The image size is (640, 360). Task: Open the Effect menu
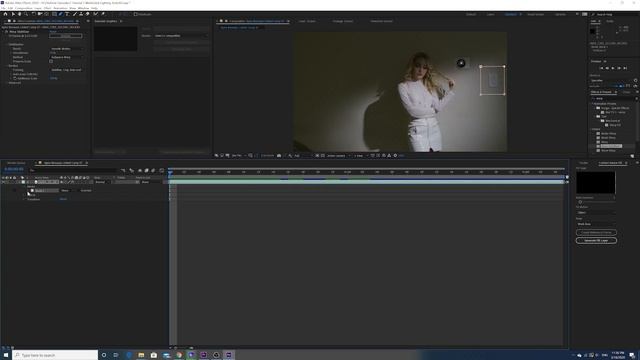coord(47,8)
